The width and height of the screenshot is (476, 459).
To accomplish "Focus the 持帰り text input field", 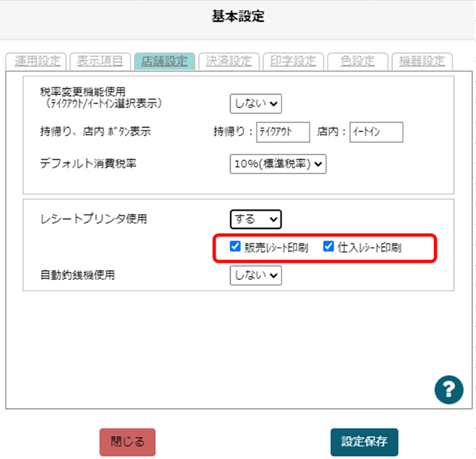I will (x=283, y=132).
